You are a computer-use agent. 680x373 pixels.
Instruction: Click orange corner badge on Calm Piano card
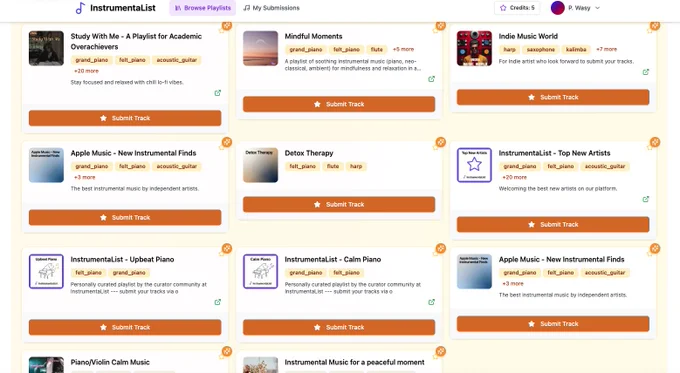point(441,248)
